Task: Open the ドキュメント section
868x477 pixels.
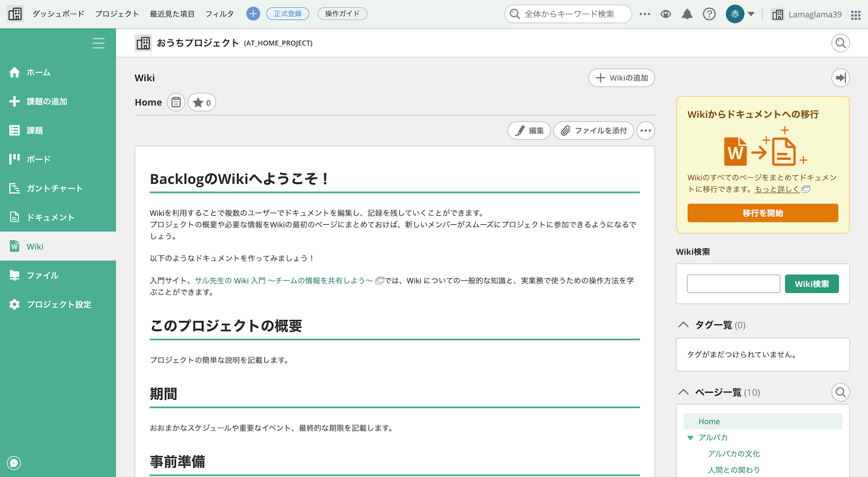Action: pyautogui.click(x=51, y=217)
